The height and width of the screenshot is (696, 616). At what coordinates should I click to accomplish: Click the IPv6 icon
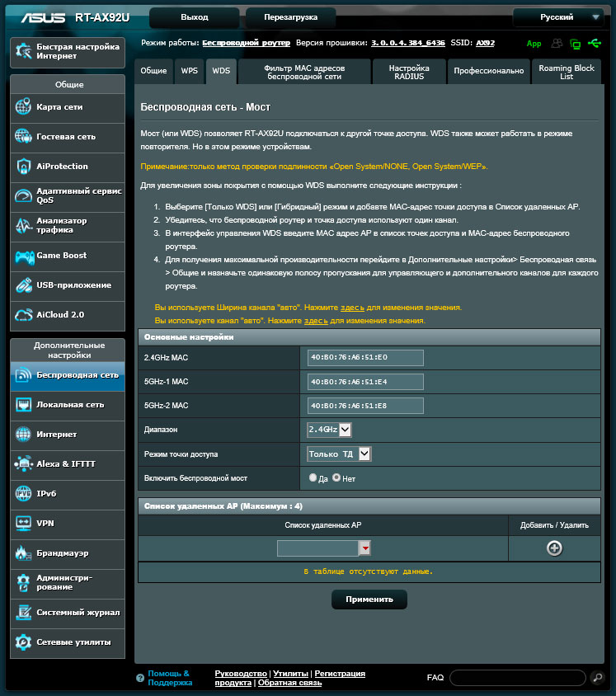(23, 494)
